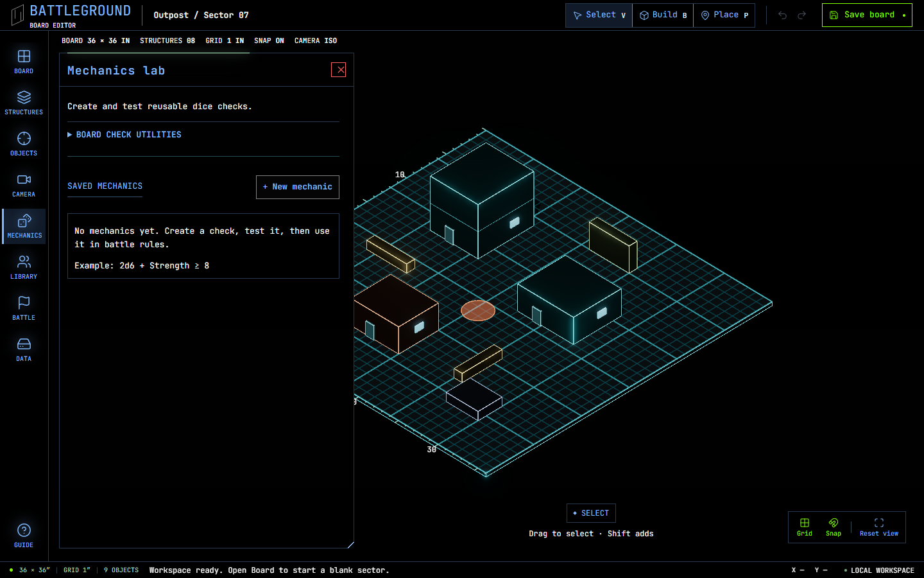924x578 pixels.
Task: Click the STRUCTURES 08 status label
Action: 167,40
